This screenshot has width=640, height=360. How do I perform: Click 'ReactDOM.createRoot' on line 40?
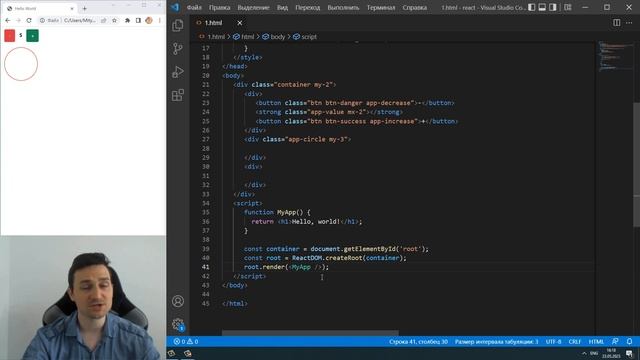327,258
